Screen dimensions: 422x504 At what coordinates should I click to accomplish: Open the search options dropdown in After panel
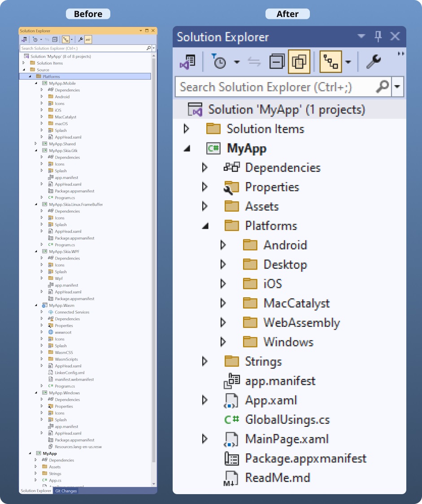coord(397,87)
